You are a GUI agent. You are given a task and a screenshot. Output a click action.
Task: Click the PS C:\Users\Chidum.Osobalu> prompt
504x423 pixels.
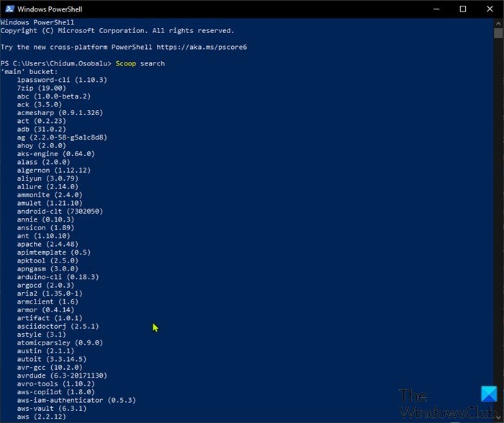56,63
